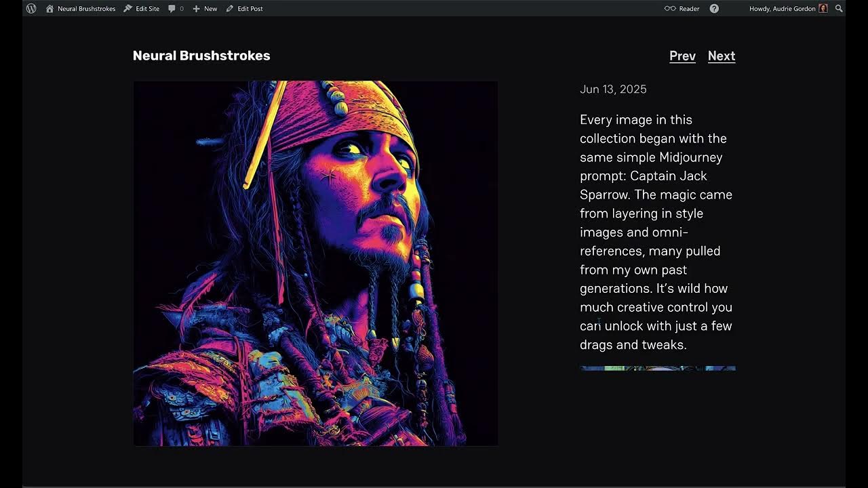Go to the Next post

coord(722,56)
